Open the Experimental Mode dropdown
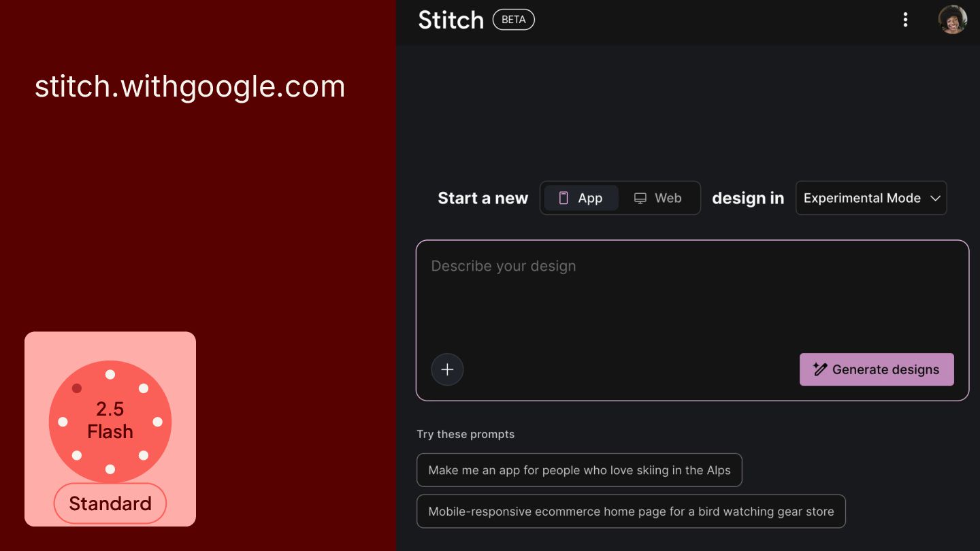 (871, 198)
